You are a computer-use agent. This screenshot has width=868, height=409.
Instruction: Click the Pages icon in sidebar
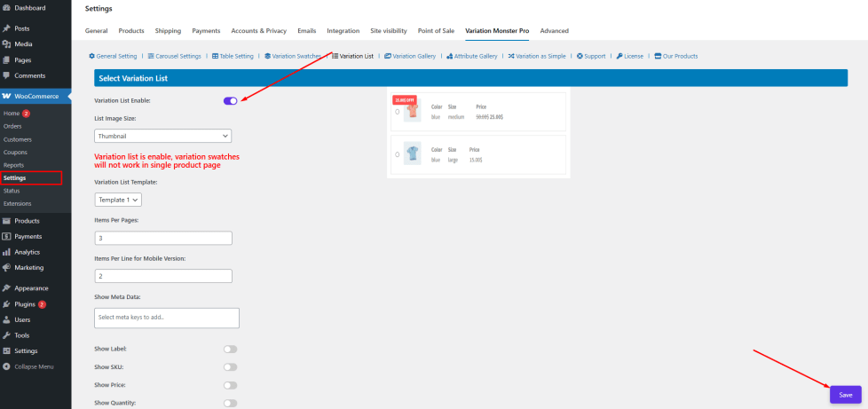click(6, 59)
